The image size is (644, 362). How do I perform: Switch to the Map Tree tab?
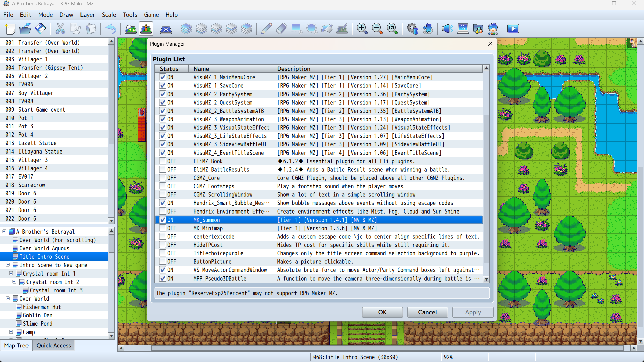point(16,346)
